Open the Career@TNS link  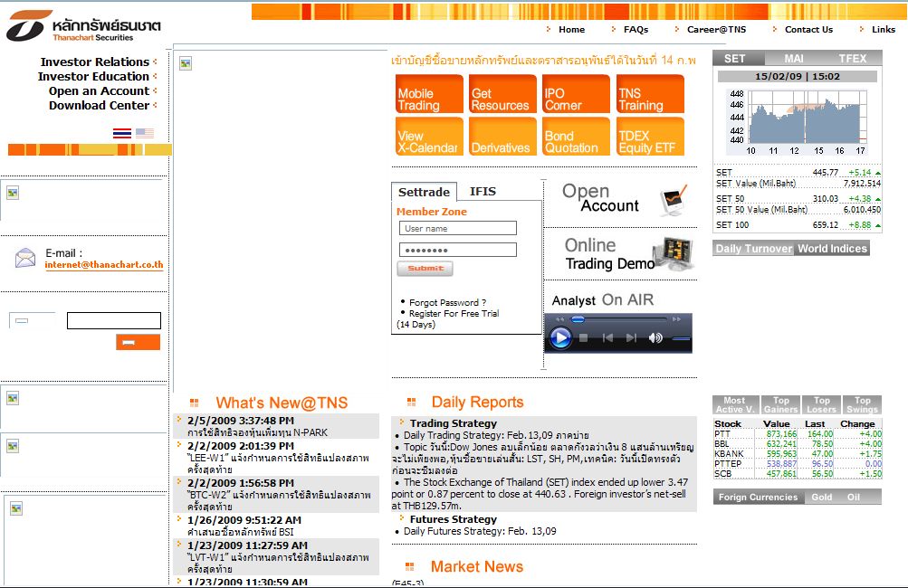(716, 30)
